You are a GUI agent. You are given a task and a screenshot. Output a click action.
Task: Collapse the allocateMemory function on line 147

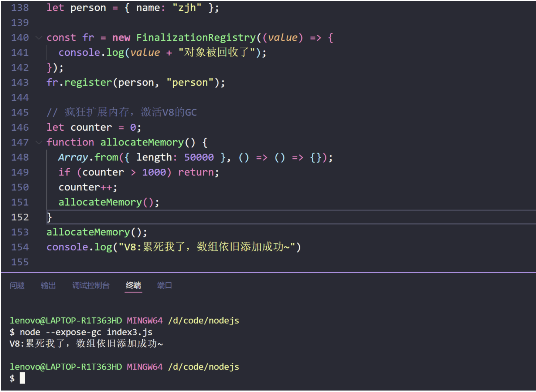click(39, 142)
